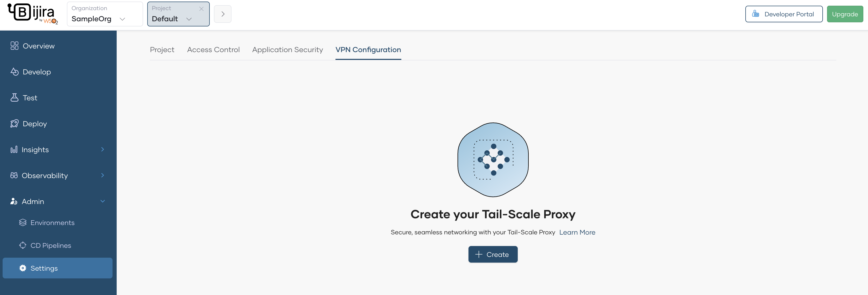Screen dimensions: 868x295
Task: Click the Test flask icon
Action: coord(14,98)
